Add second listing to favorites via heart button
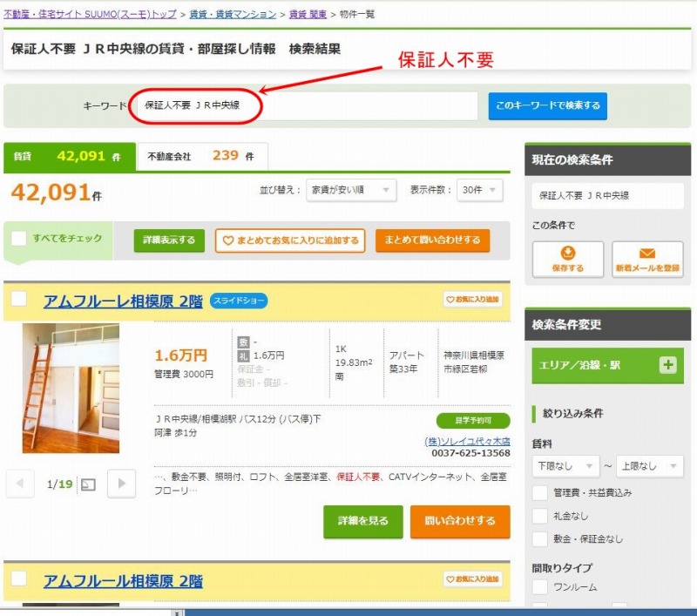The image size is (697, 616). (x=473, y=579)
